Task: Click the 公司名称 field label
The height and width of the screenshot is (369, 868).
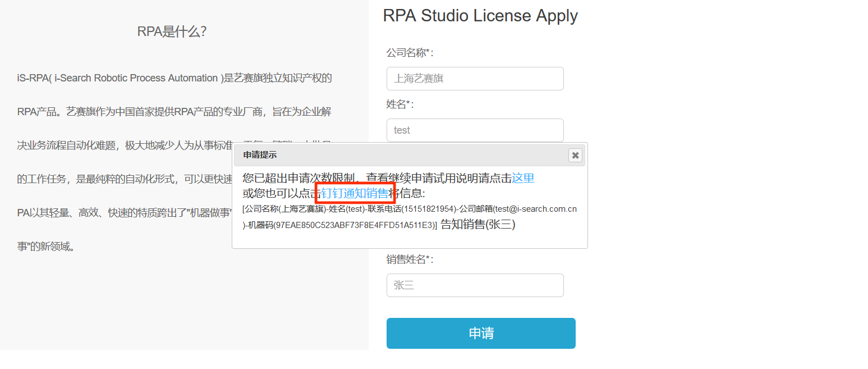Action: (x=410, y=53)
